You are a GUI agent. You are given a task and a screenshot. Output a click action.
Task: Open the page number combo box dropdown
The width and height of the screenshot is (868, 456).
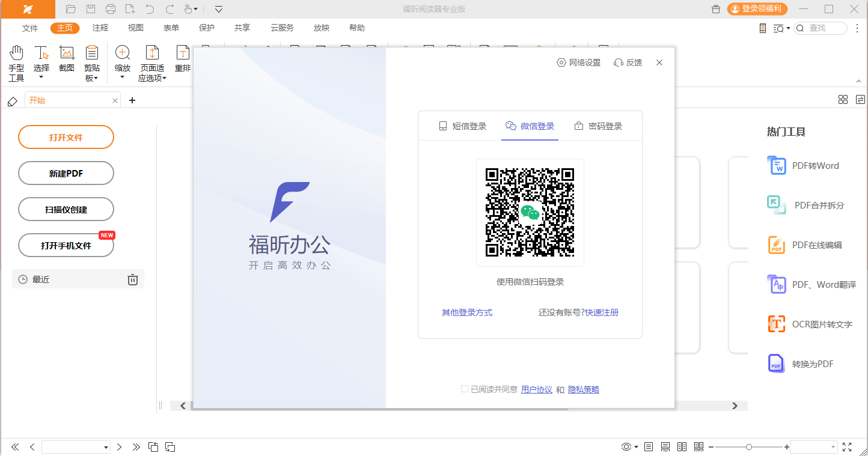point(106,448)
